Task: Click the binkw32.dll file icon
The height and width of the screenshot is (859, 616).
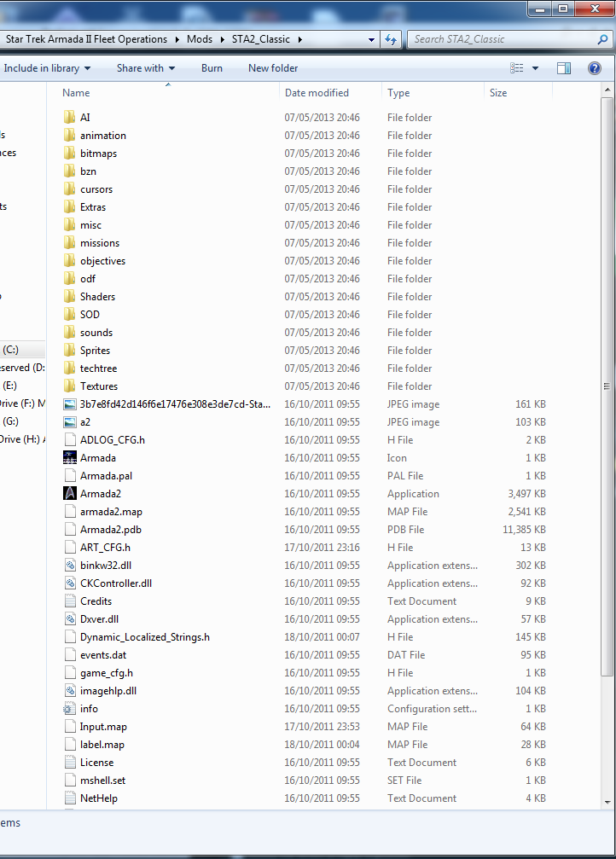Action: click(x=70, y=566)
